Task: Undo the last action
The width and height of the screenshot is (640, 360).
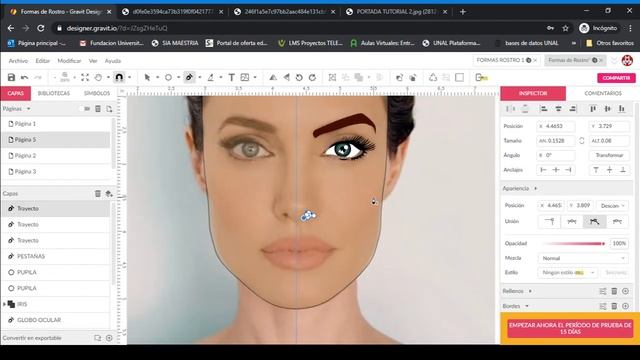Action: coord(24,78)
